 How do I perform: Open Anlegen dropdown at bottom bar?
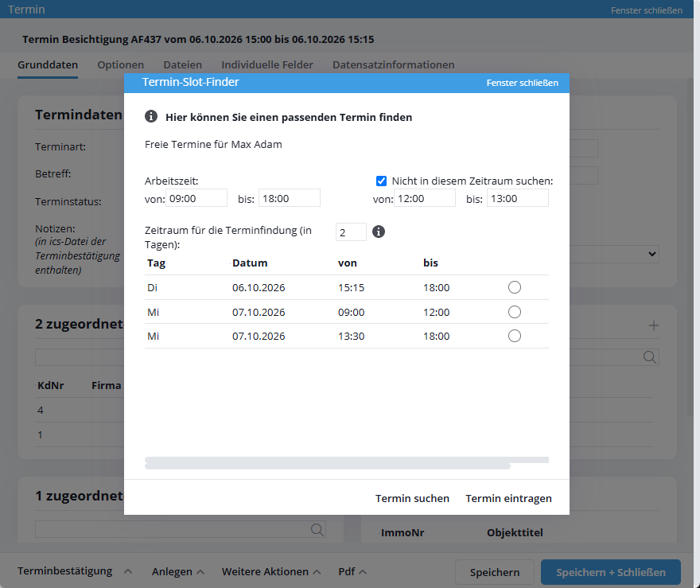(x=177, y=571)
